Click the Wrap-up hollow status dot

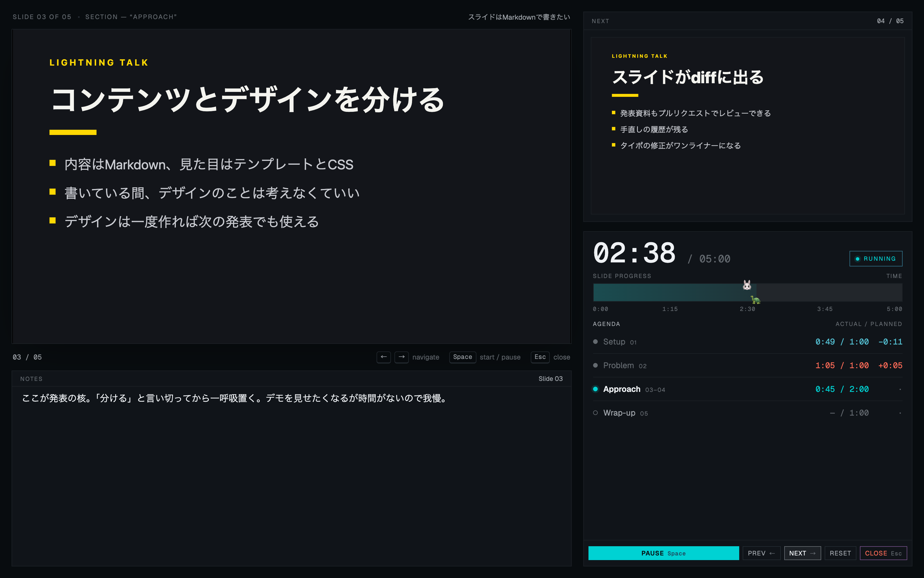coord(595,413)
